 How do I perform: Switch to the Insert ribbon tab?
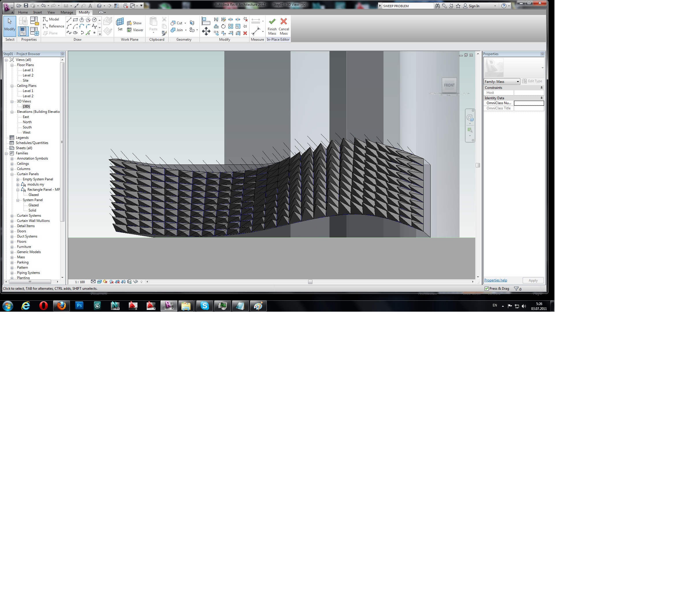tap(38, 12)
